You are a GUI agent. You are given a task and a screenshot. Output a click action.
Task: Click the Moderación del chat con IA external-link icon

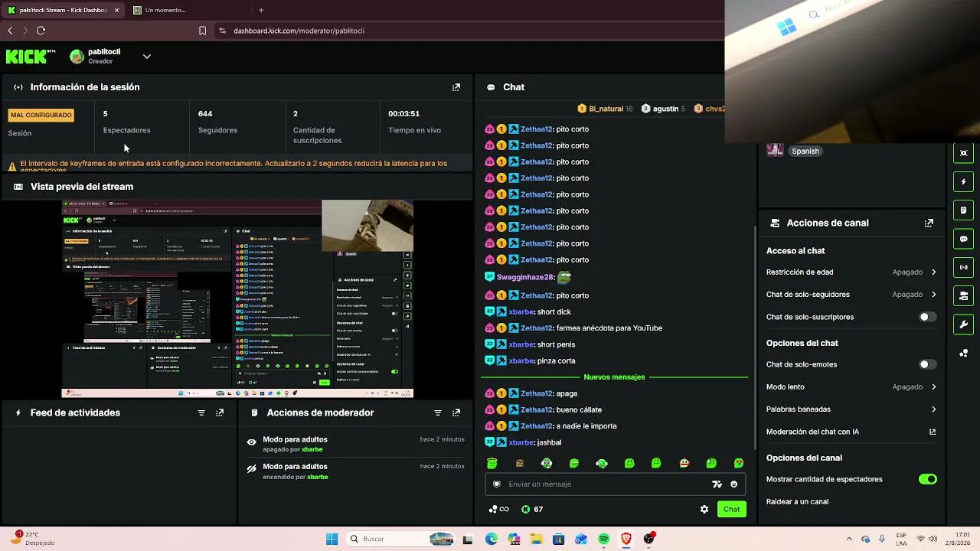point(933,432)
